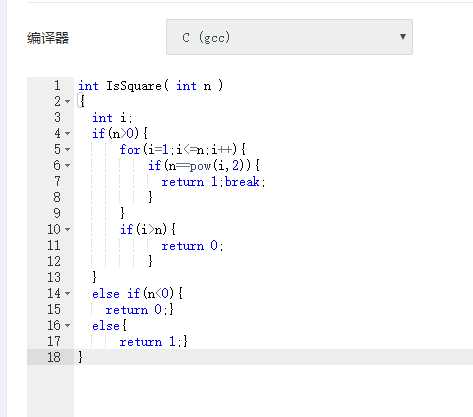The width and height of the screenshot is (473, 417).
Task: Click line number 8 in the gutter
Action: tap(57, 198)
